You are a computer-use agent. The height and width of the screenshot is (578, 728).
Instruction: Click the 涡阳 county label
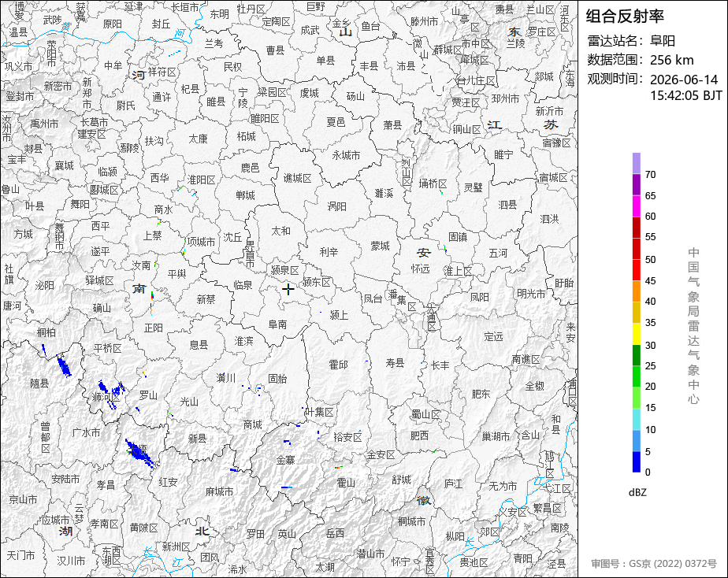click(x=337, y=206)
